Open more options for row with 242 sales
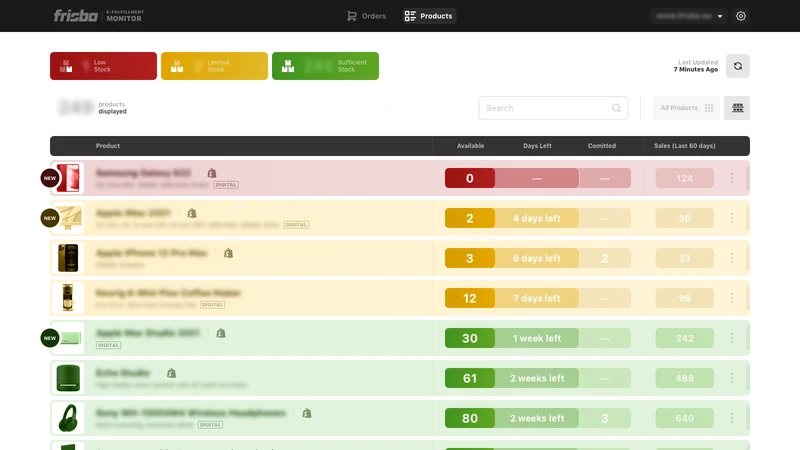The height and width of the screenshot is (450, 800). click(x=732, y=338)
